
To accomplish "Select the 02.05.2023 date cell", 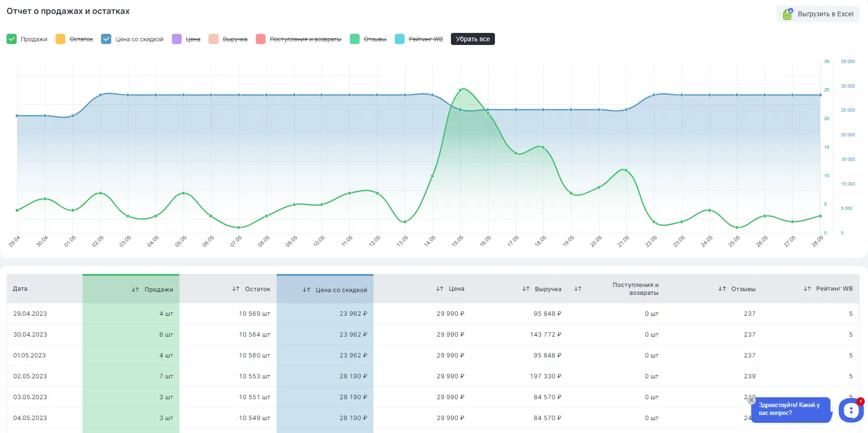I will [30, 376].
